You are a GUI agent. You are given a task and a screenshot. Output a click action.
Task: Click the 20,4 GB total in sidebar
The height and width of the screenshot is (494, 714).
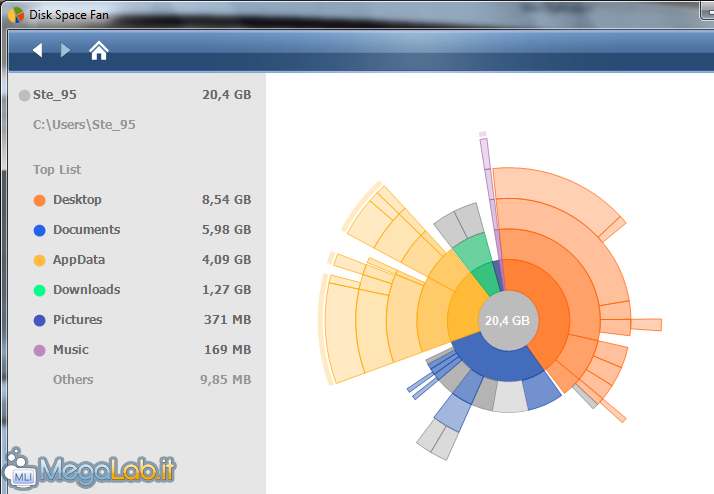click(227, 95)
